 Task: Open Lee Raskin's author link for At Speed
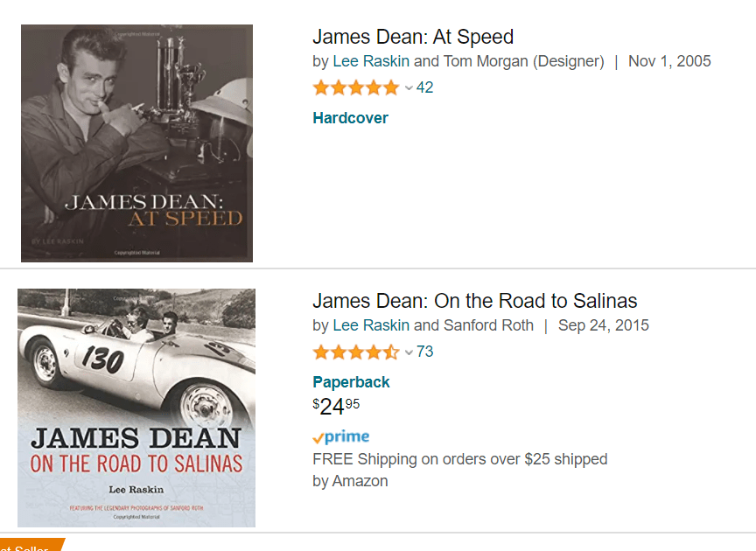tap(371, 61)
